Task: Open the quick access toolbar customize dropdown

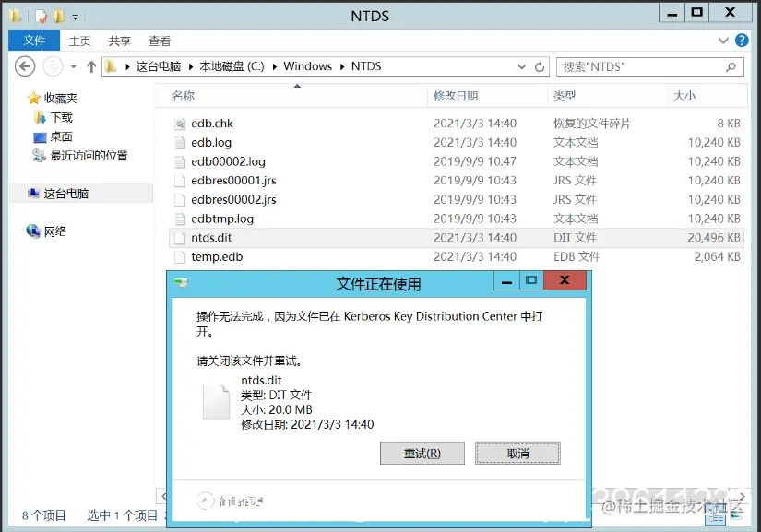Action: point(74,16)
